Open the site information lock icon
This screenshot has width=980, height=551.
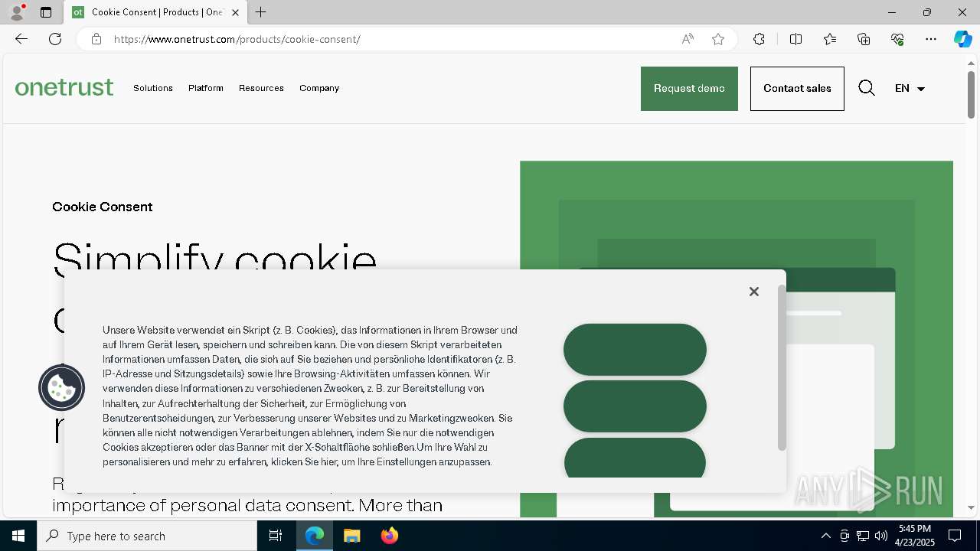pos(96,39)
